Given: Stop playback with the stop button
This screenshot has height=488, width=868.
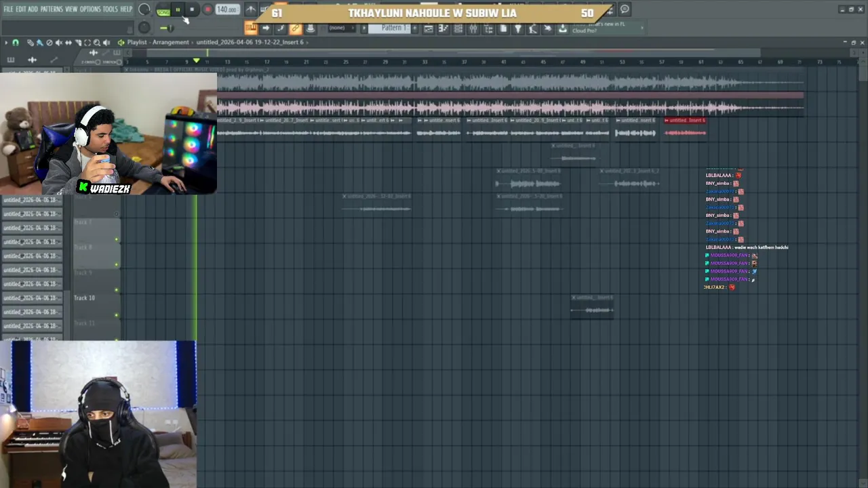Looking at the screenshot, I should [x=192, y=9].
